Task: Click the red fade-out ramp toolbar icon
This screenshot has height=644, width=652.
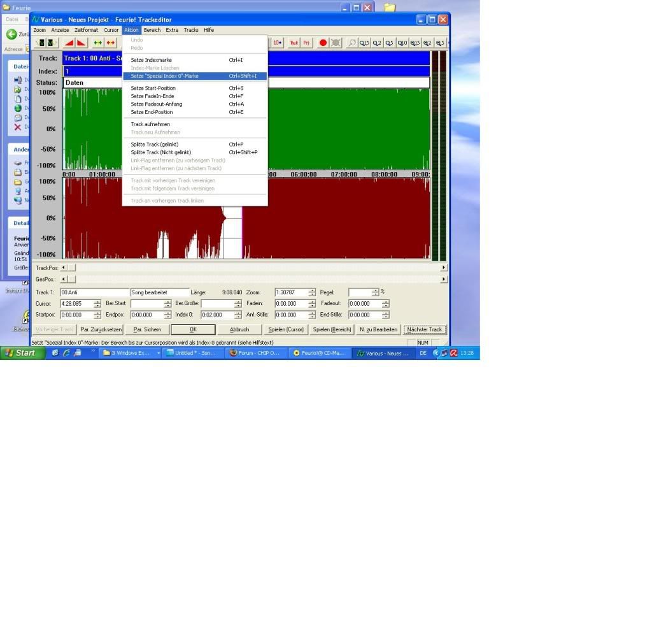Action: tap(81, 43)
